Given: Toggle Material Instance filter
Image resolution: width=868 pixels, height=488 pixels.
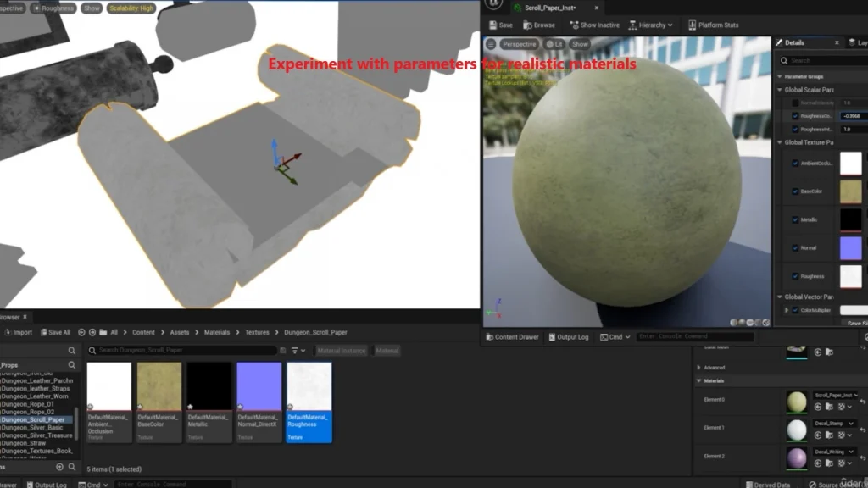Looking at the screenshot, I should click(341, 350).
